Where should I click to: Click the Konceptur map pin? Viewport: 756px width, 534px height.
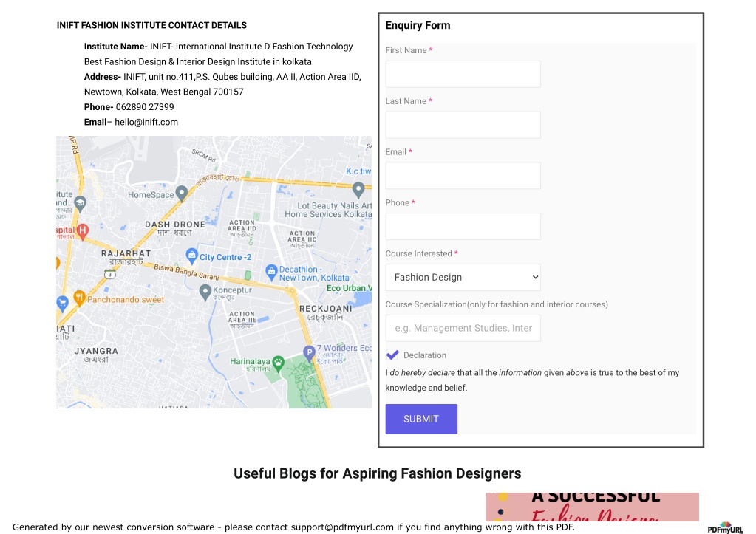point(205,292)
